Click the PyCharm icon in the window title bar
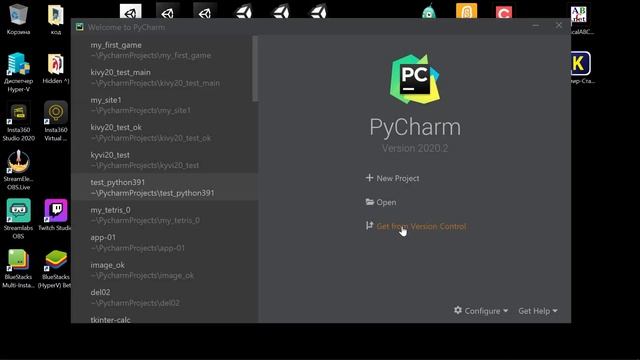 (x=80, y=27)
